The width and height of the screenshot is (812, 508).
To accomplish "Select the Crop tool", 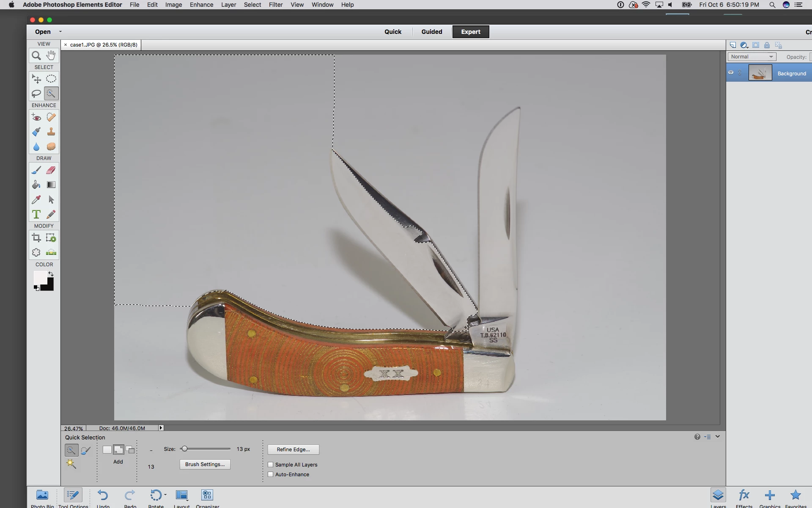I will click(36, 238).
